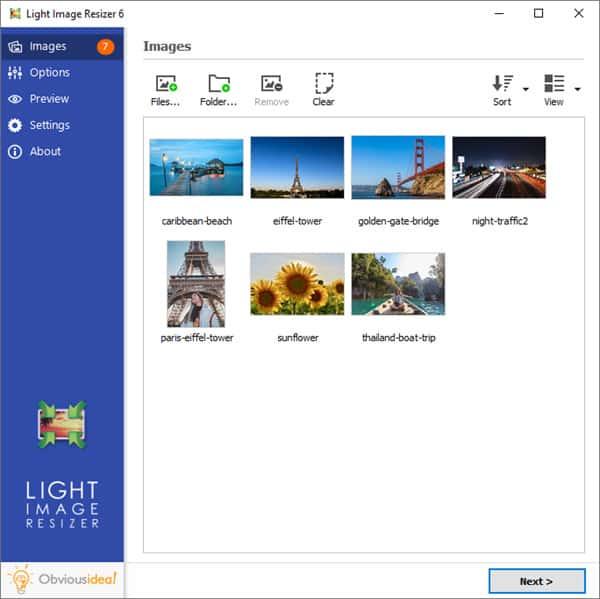Image resolution: width=600 pixels, height=599 pixels.
Task: Click the Light Image Resizer sidebar logo
Action: 62,425
